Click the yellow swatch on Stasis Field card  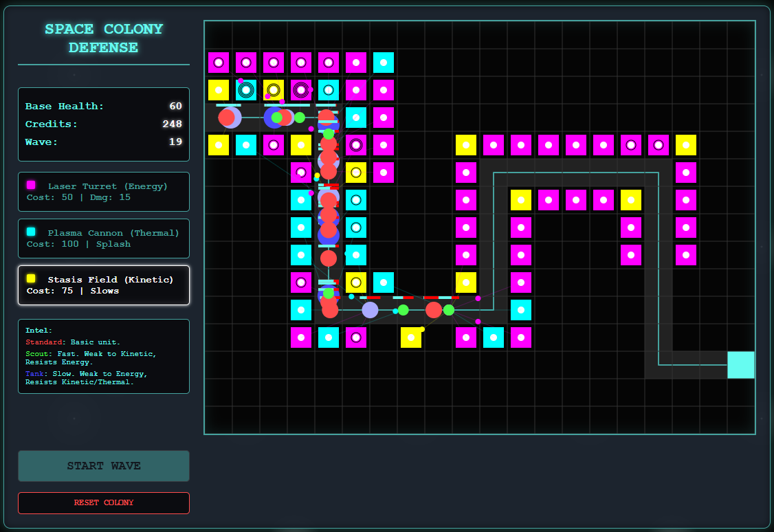pos(31,278)
